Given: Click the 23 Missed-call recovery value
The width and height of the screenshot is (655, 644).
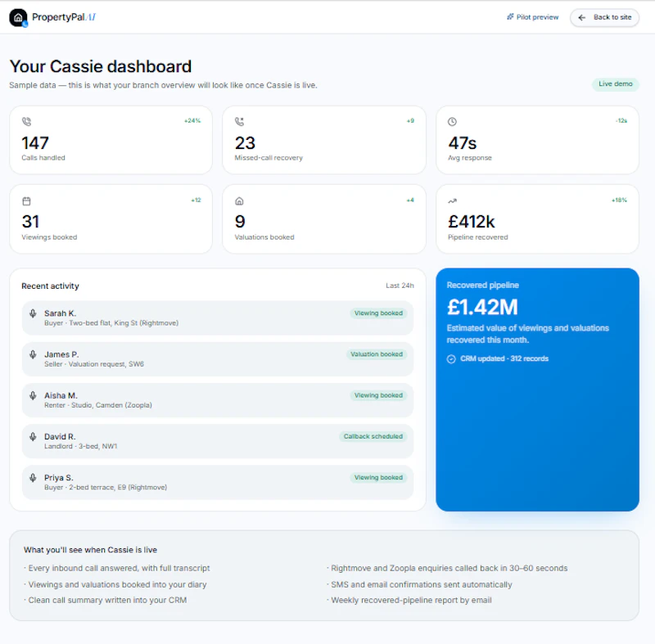Looking at the screenshot, I should (x=245, y=143).
